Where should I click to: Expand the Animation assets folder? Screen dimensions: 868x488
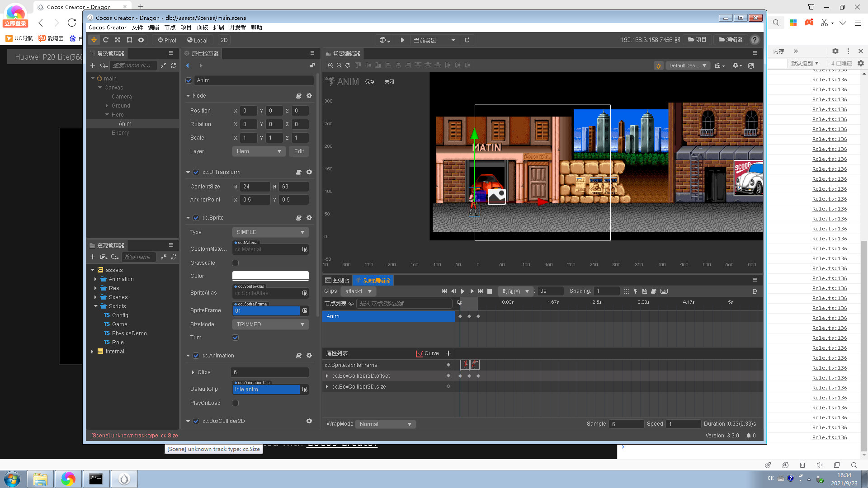click(x=95, y=279)
